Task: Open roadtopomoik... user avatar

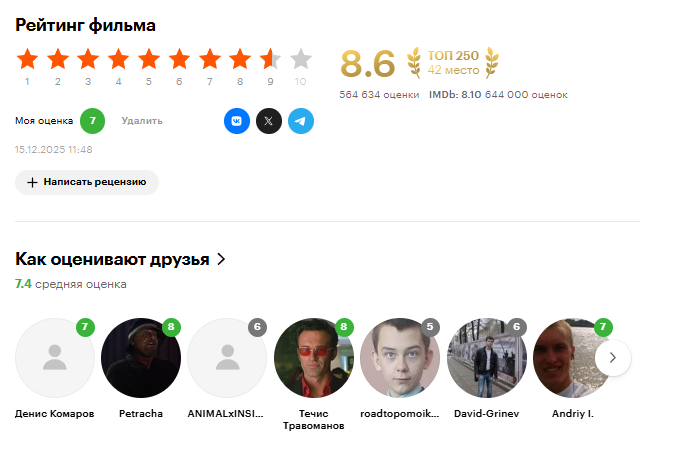Action: point(400,358)
